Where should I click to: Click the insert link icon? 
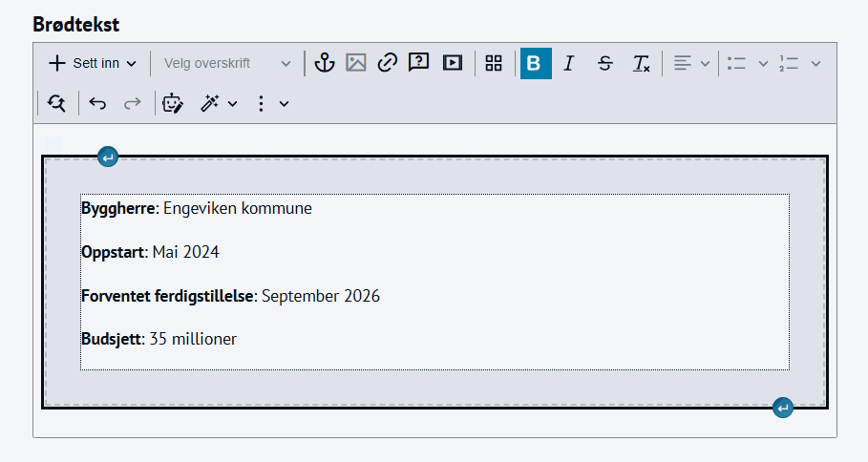point(387,64)
